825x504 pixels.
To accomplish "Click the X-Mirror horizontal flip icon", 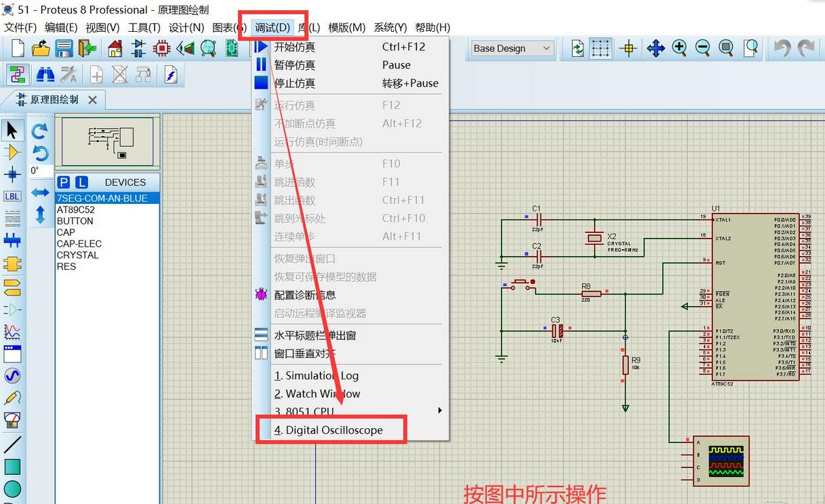I will (40, 193).
